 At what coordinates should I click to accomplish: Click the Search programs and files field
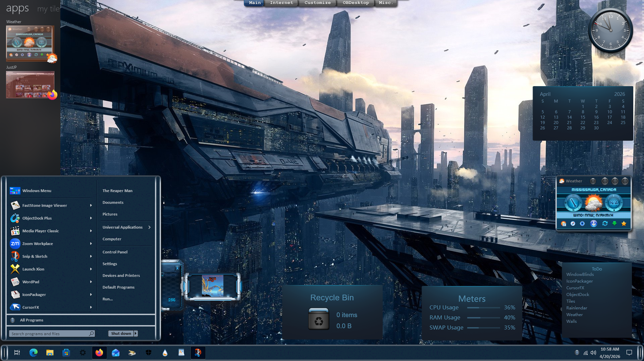point(49,334)
